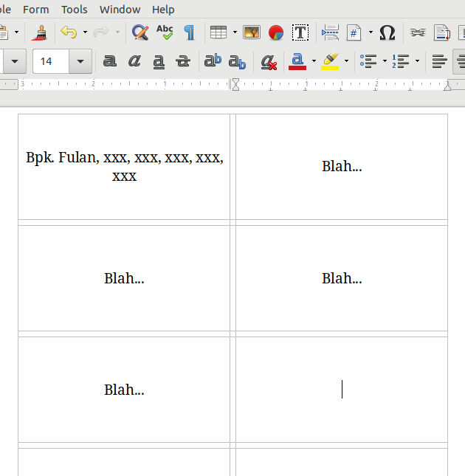Open the Paste options dropdown arrow
The height and width of the screenshot is (476, 465).
(17, 32)
